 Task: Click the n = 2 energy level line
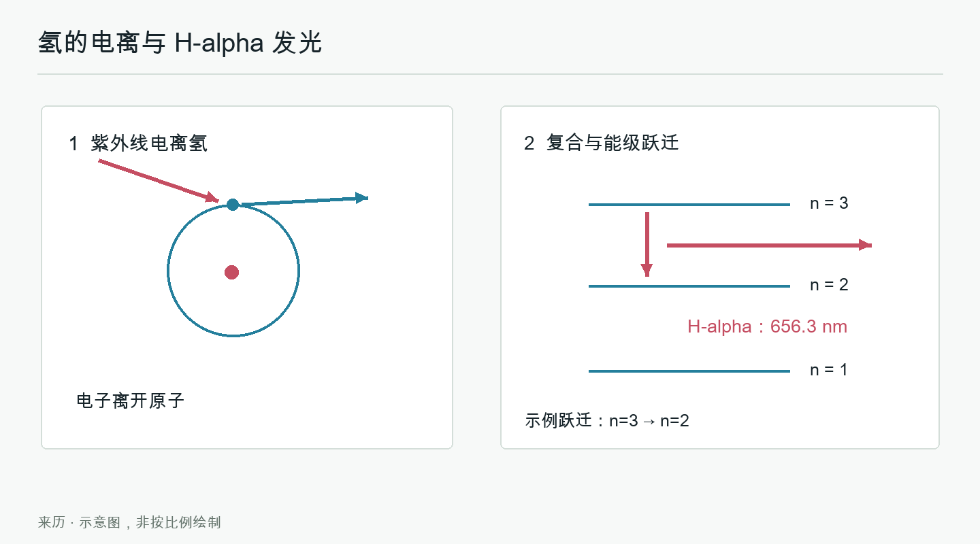coord(689,286)
